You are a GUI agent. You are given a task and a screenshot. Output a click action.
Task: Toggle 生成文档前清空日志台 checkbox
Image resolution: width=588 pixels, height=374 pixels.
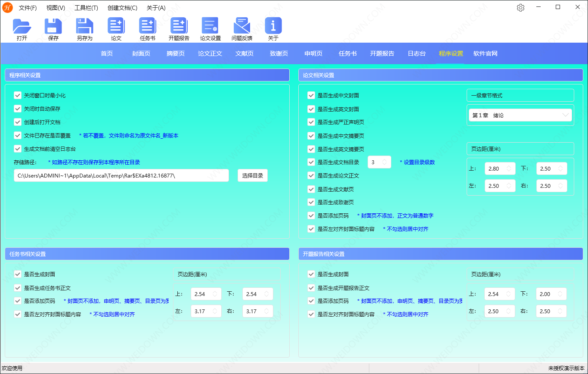pyautogui.click(x=18, y=149)
